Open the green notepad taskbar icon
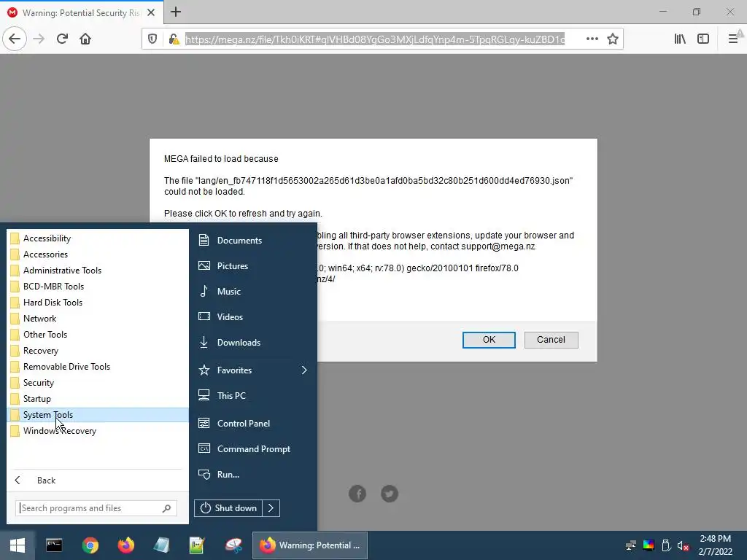Viewport: 747px width, 560px height. [197, 545]
